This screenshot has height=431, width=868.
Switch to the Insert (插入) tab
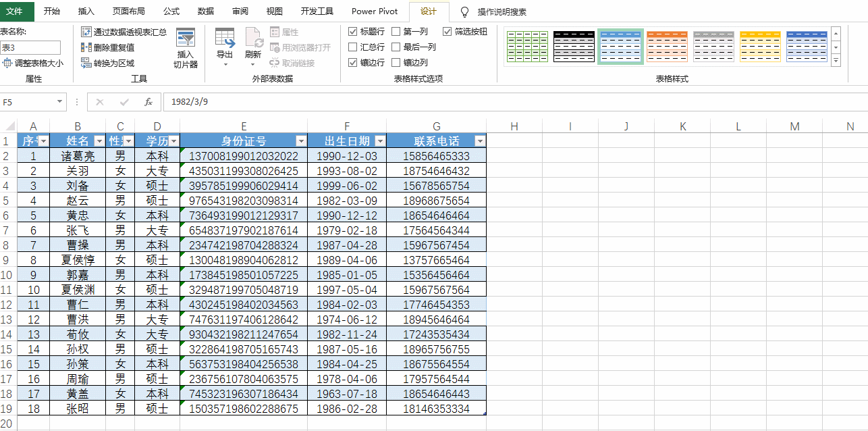pos(86,11)
